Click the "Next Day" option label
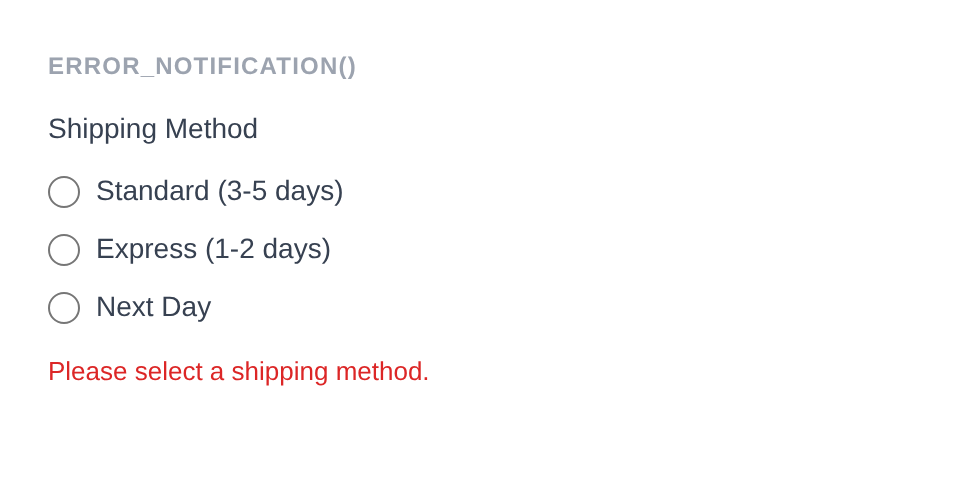Screen dimensions: 960x480 pos(153,307)
